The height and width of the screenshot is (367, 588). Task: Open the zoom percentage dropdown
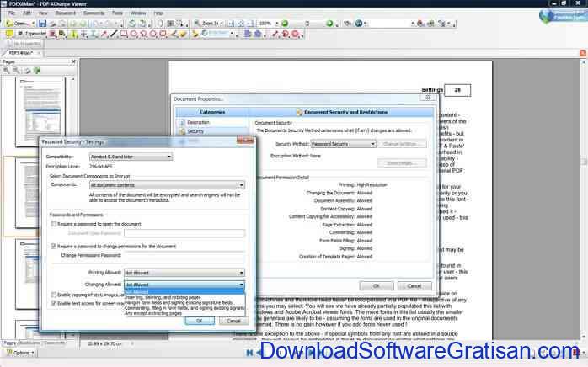[277, 24]
